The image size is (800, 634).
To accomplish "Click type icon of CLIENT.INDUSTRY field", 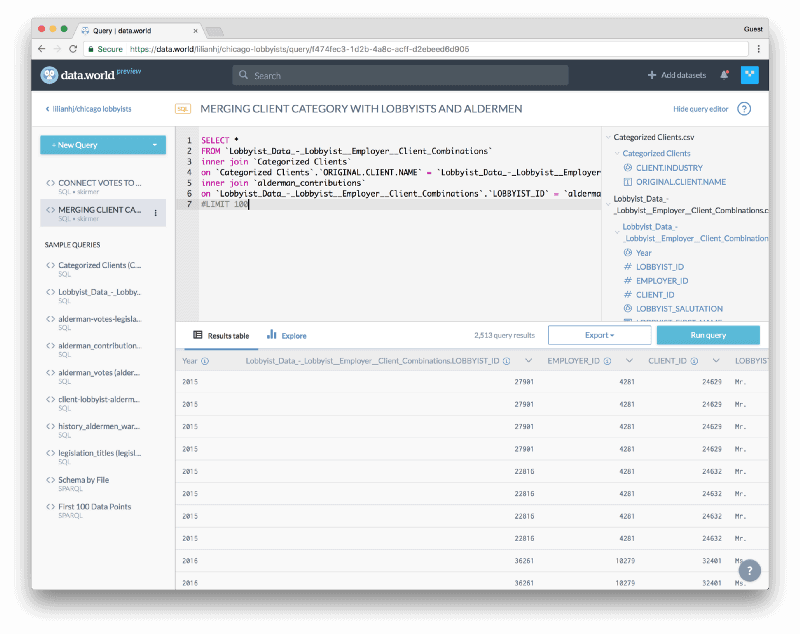I will coord(628,168).
